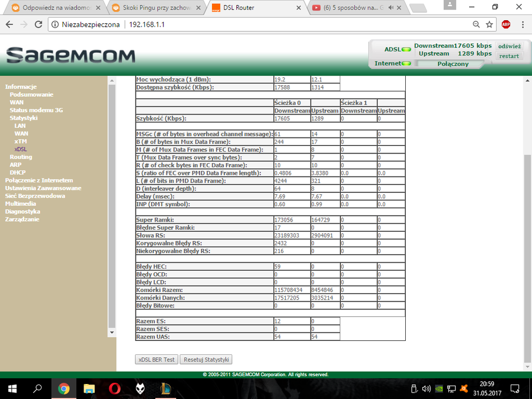Click the odśwież button in status panel
The image size is (532, 399).
(x=509, y=46)
